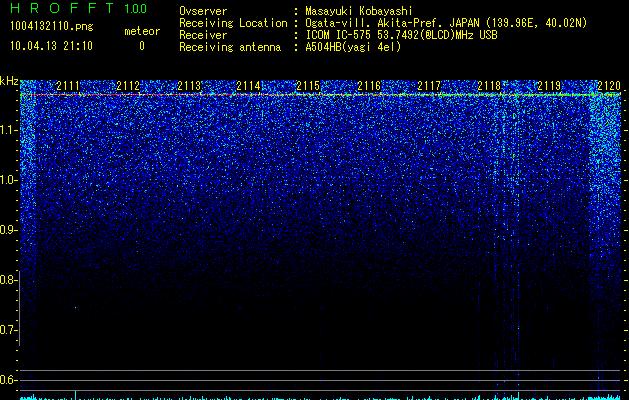The height and width of the screenshot is (400, 629).
Task: Click the kHz axis unit label
Action: (9, 81)
